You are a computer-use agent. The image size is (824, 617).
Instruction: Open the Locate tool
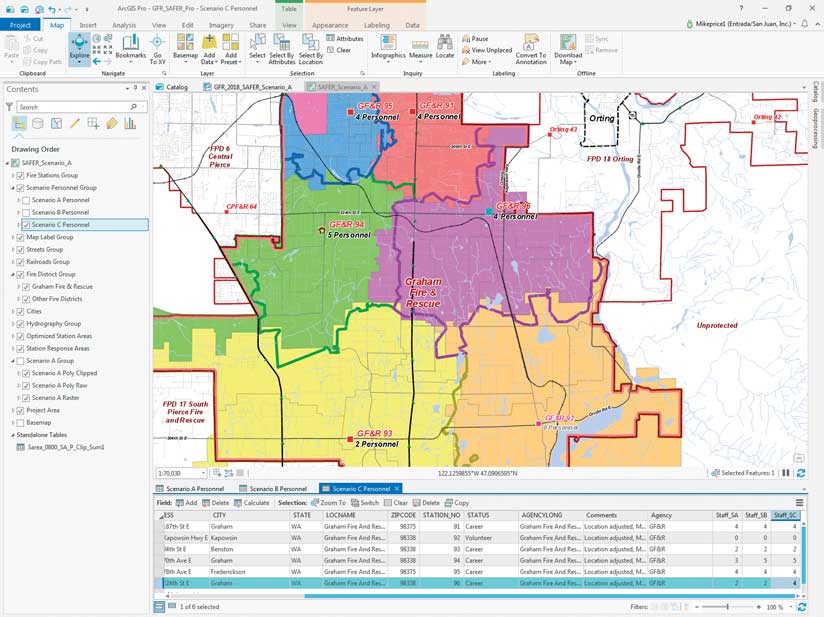pos(445,46)
